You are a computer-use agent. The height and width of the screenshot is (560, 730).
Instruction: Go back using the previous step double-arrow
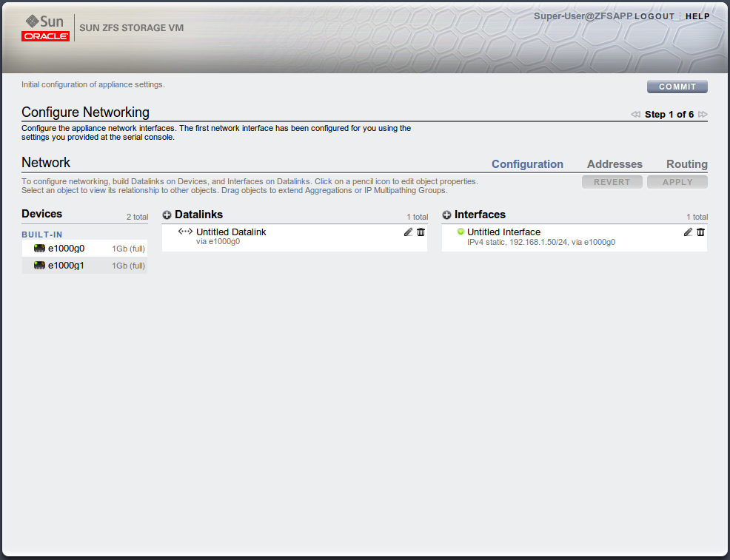click(635, 114)
